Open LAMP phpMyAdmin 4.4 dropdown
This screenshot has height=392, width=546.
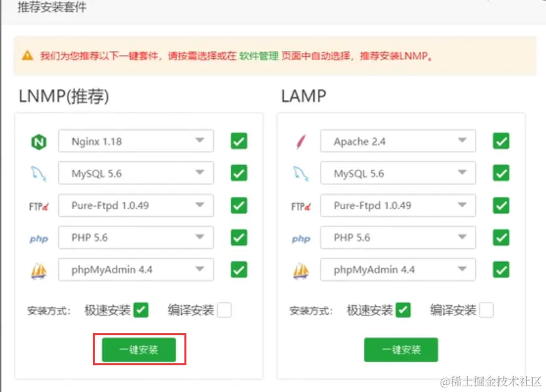(398, 270)
